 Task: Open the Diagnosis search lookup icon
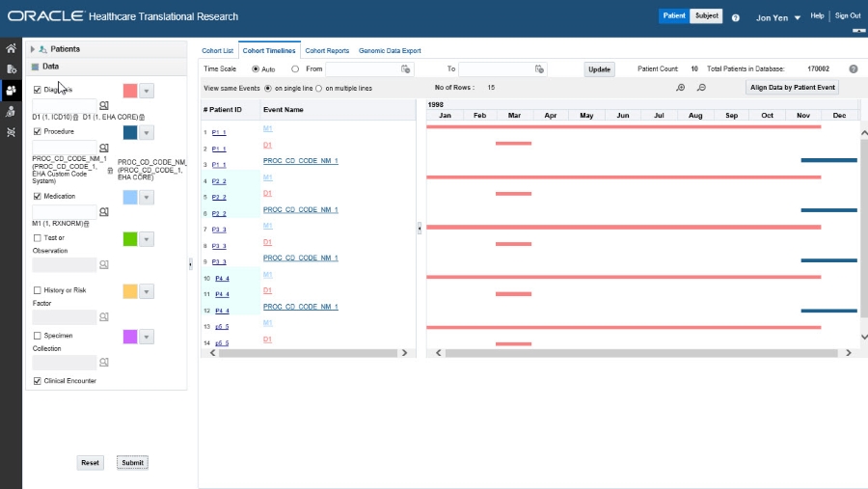click(x=104, y=105)
